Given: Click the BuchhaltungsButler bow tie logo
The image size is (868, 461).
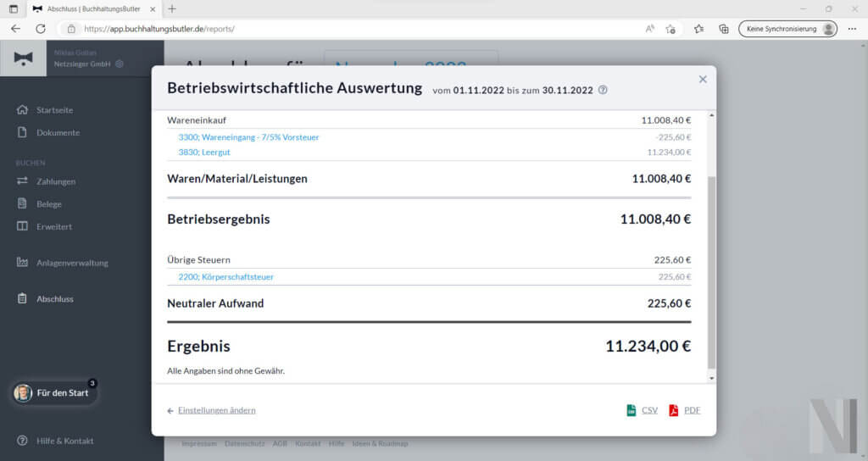Looking at the screenshot, I should 24,58.
